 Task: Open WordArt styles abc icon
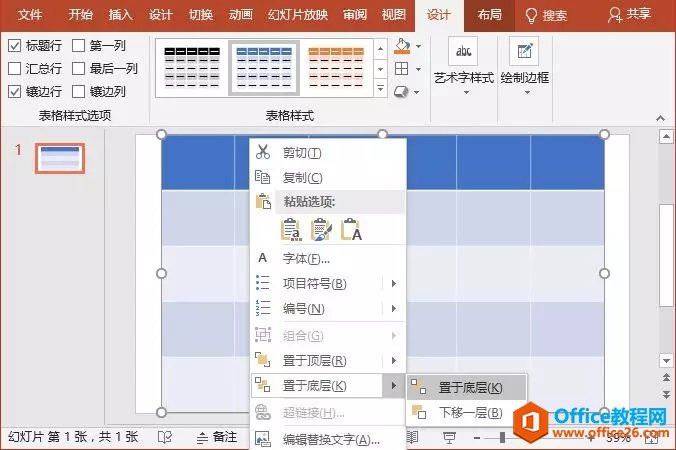tap(463, 51)
